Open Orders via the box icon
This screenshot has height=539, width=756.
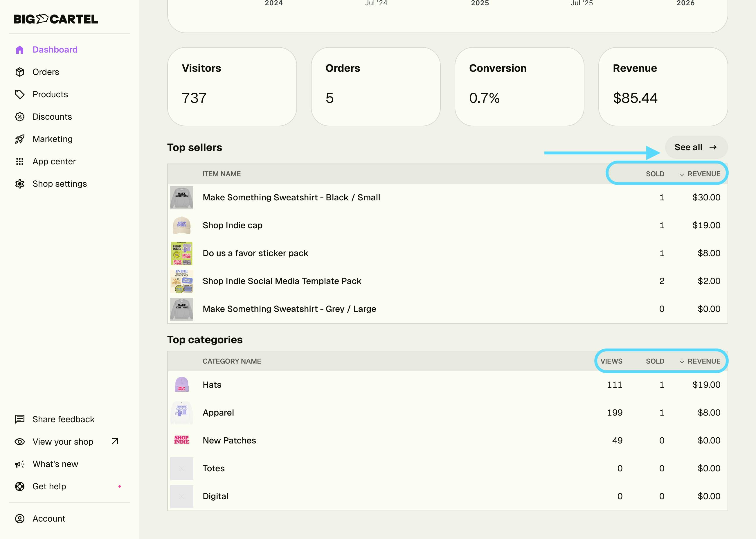point(19,72)
